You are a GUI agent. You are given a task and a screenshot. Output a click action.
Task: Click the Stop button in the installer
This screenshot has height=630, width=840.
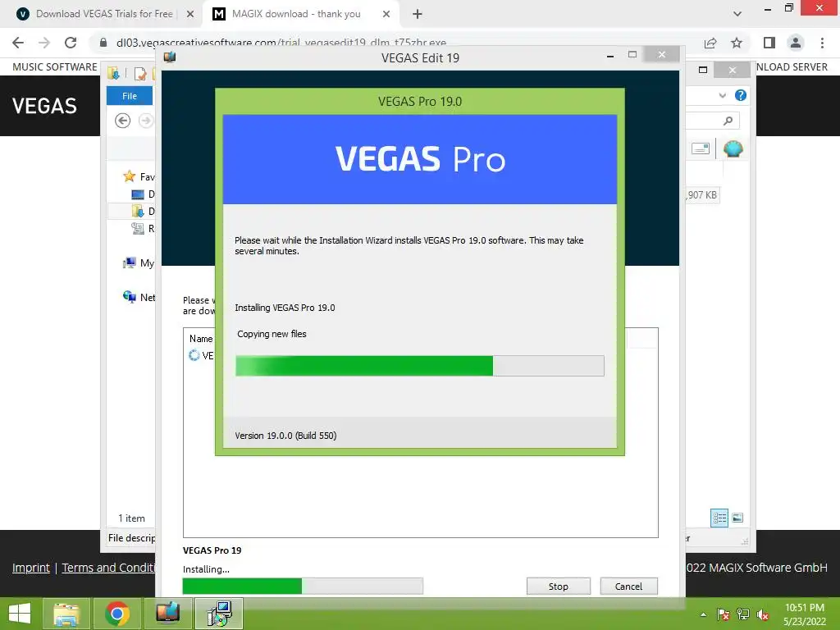pyautogui.click(x=558, y=586)
